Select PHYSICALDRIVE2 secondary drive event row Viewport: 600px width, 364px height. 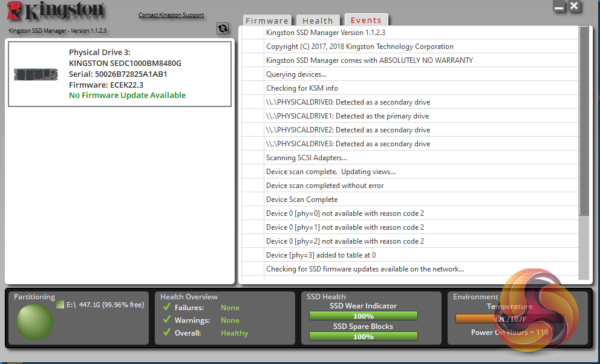tap(410, 130)
